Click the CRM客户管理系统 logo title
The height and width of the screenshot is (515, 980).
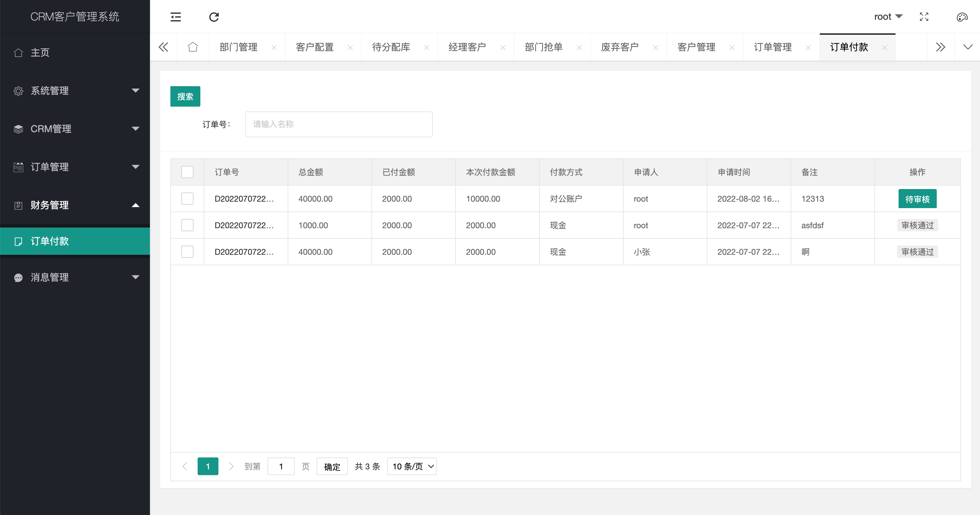coord(75,16)
